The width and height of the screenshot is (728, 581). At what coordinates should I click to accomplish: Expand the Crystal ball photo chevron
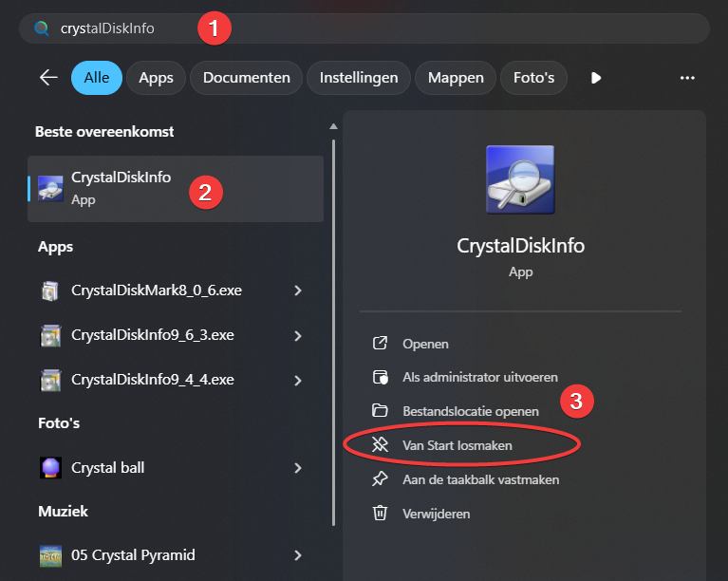point(298,468)
